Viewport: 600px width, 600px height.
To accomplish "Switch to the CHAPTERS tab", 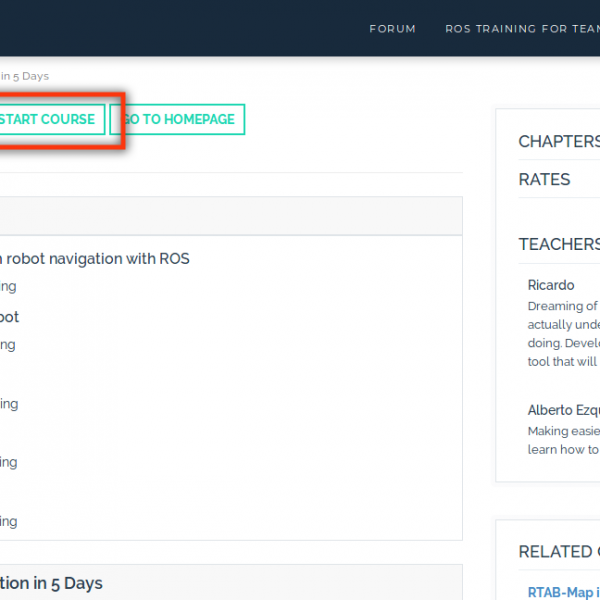I will point(558,141).
